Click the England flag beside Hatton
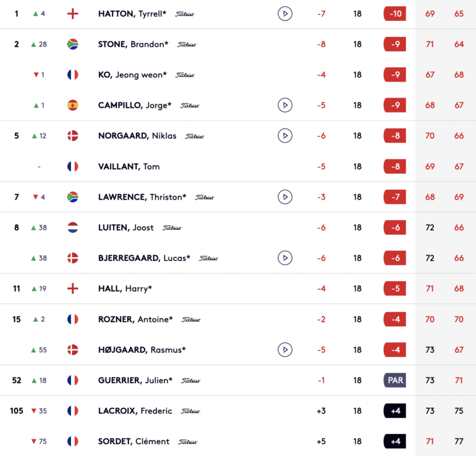 coord(72,14)
